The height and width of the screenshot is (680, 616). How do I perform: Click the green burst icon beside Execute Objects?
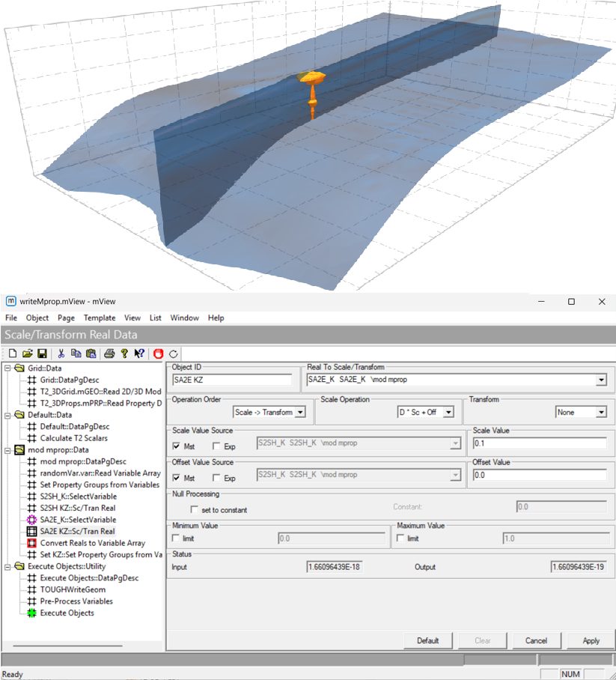pos(31,613)
